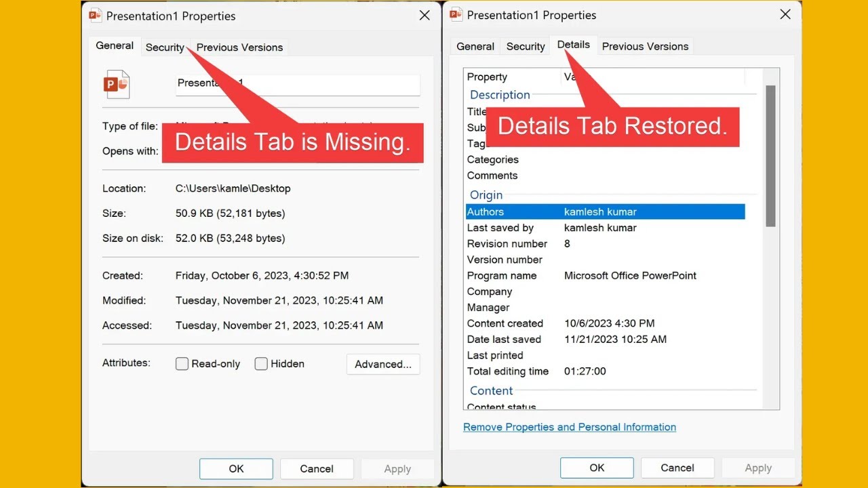Select the General tab in the right window
The height and width of the screenshot is (488, 868).
pos(475,46)
